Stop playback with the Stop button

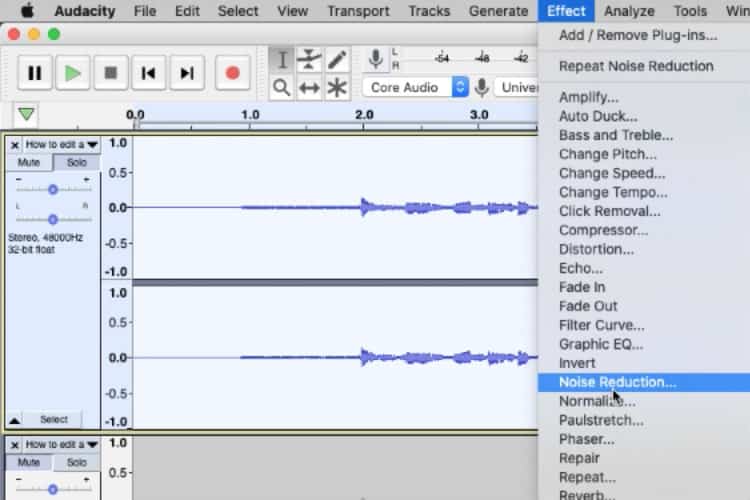111,73
